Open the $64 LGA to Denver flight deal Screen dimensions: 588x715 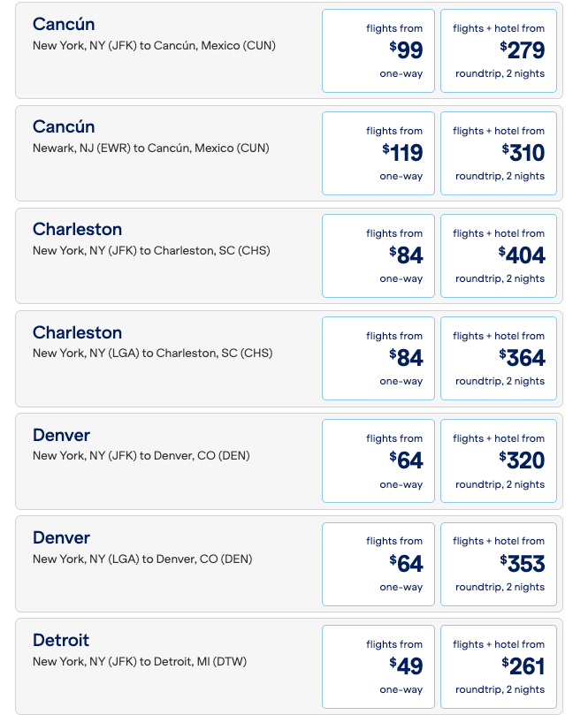[378, 564]
